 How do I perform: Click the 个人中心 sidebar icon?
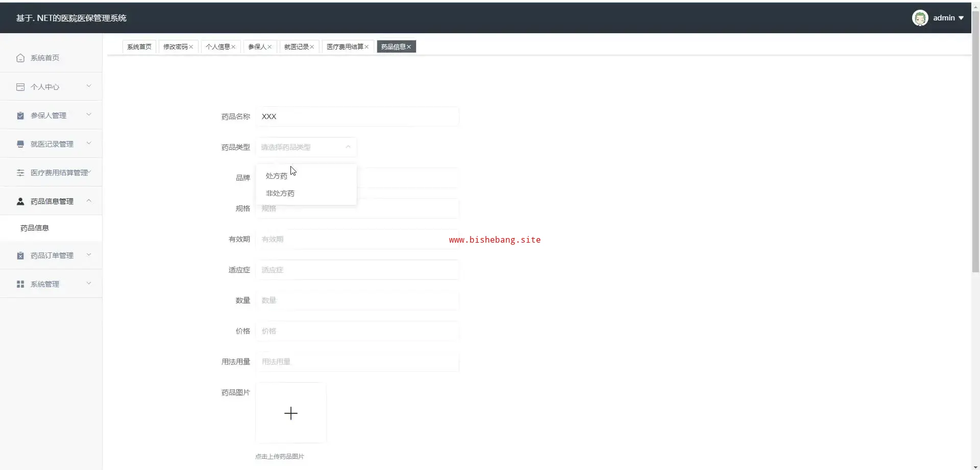point(20,87)
